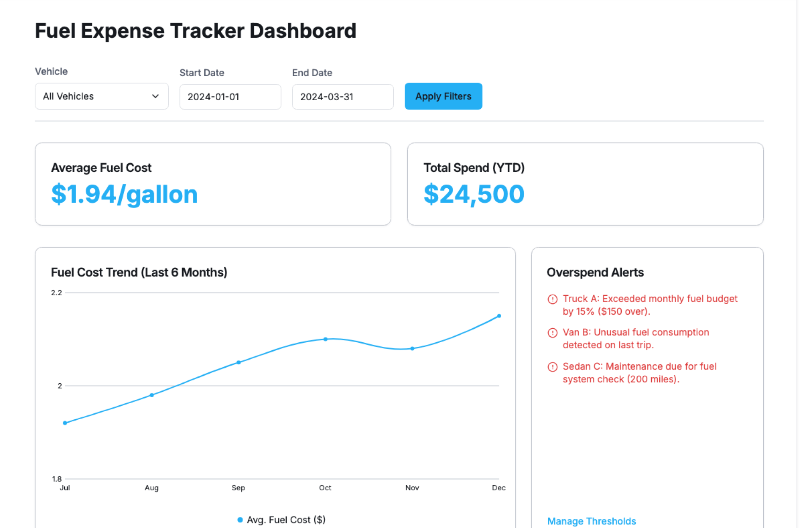Click the End Date field
Screen dimensions: 812x528
(343, 97)
